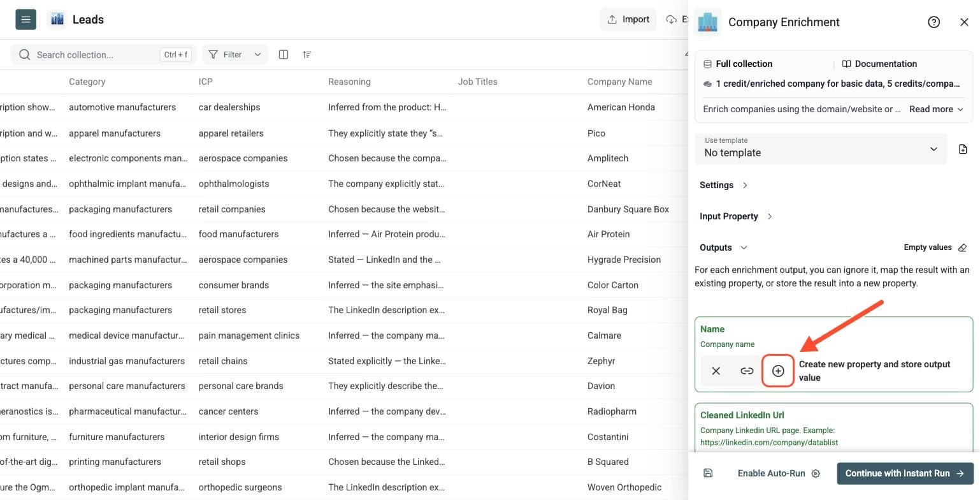Click Enable Auto-Run
Screen dimensions: 980x500
[x=772, y=473]
